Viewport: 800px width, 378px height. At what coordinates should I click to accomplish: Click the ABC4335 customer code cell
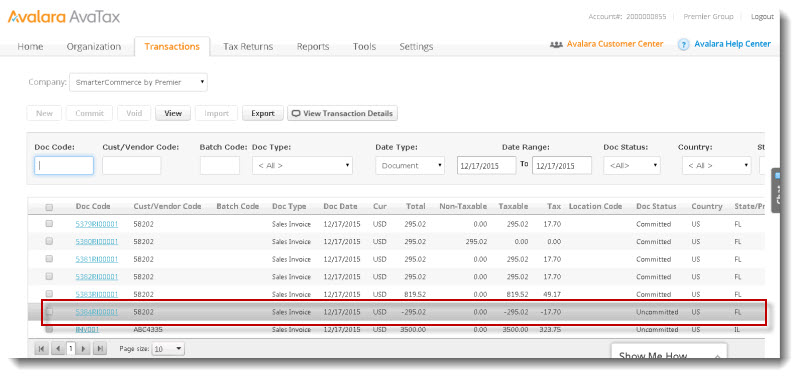click(147, 330)
